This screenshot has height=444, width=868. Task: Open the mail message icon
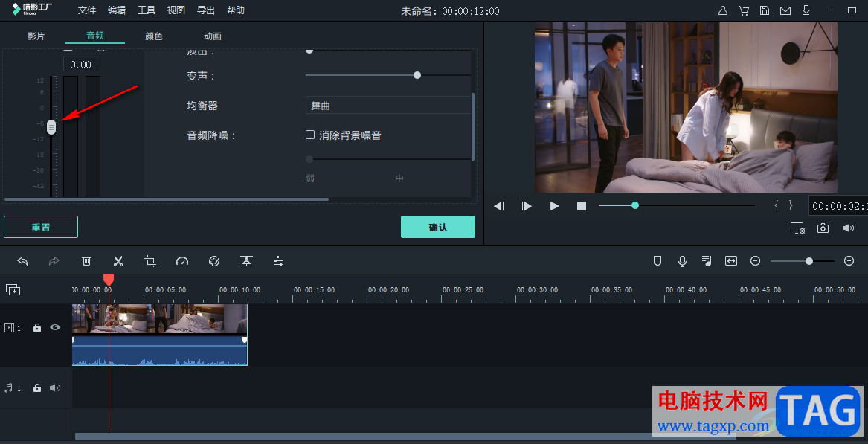pyautogui.click(x=785, y=10)
